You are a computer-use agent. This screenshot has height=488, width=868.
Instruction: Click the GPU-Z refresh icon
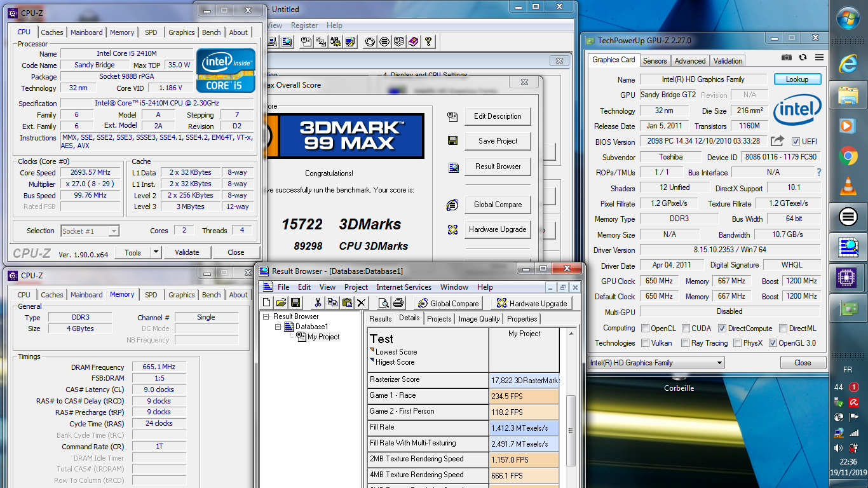(803, 57)
